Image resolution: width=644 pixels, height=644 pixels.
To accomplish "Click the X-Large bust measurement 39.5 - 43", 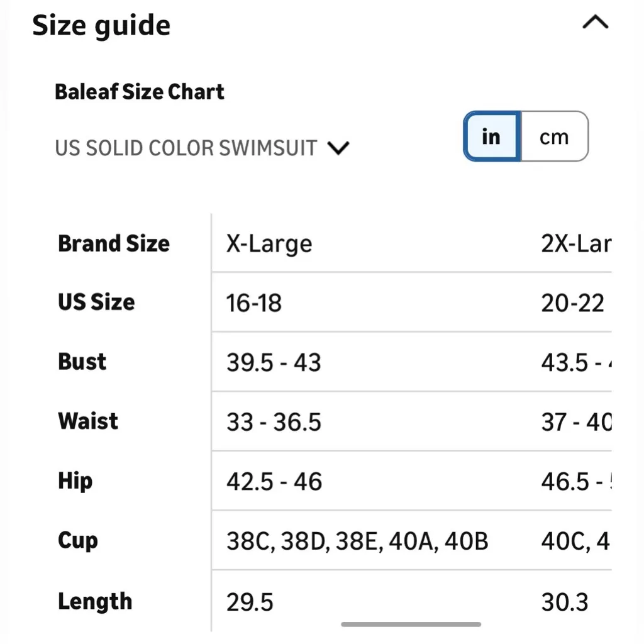I will point(274,363).
